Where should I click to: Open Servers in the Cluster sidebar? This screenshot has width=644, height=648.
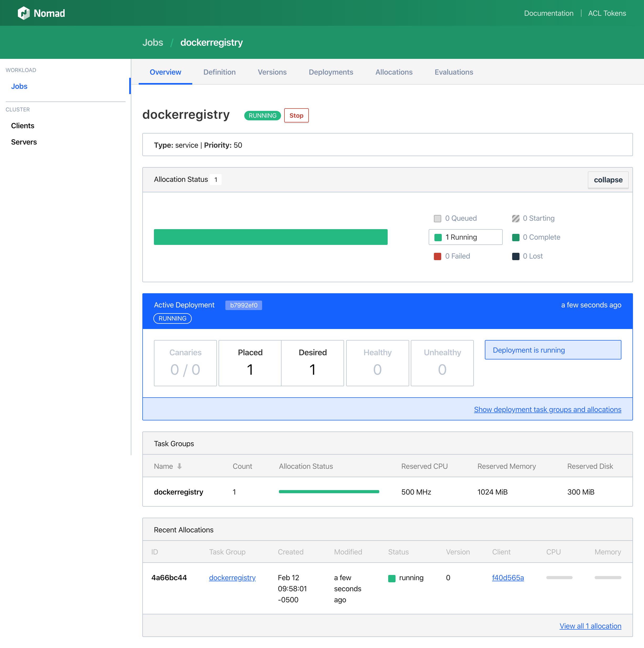(24, 142)
